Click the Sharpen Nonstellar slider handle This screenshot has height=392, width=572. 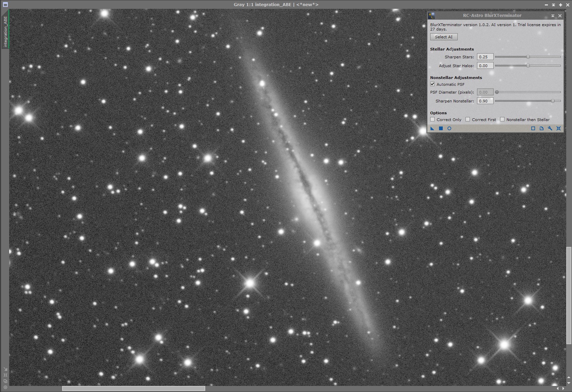(553, 101)
